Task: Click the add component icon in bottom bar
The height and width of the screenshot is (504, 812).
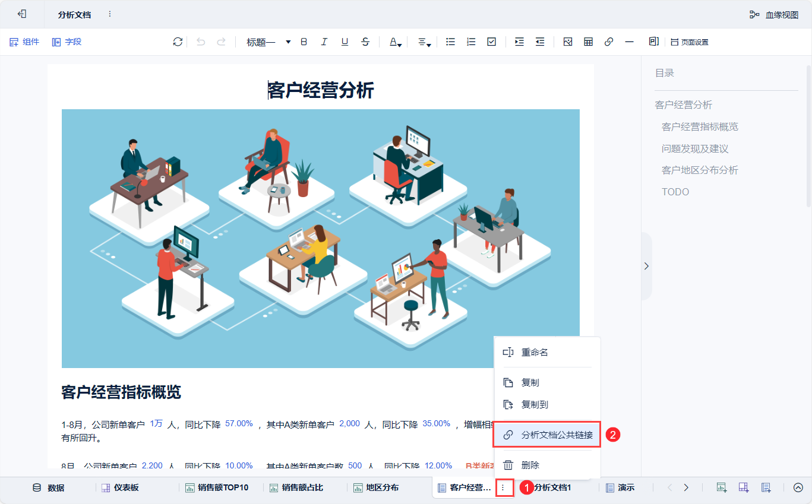Action: click(x=722, y=488)
